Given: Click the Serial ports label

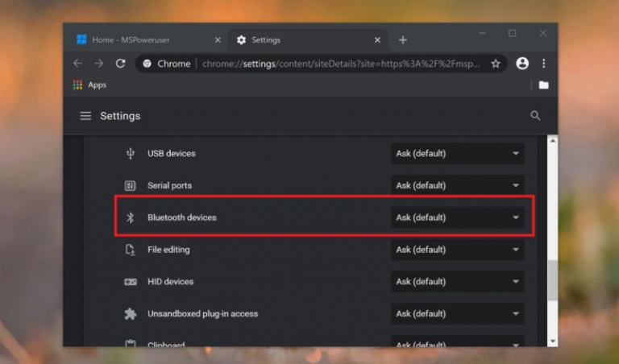Looking at the screenshot, I should (x=170, y=185).
